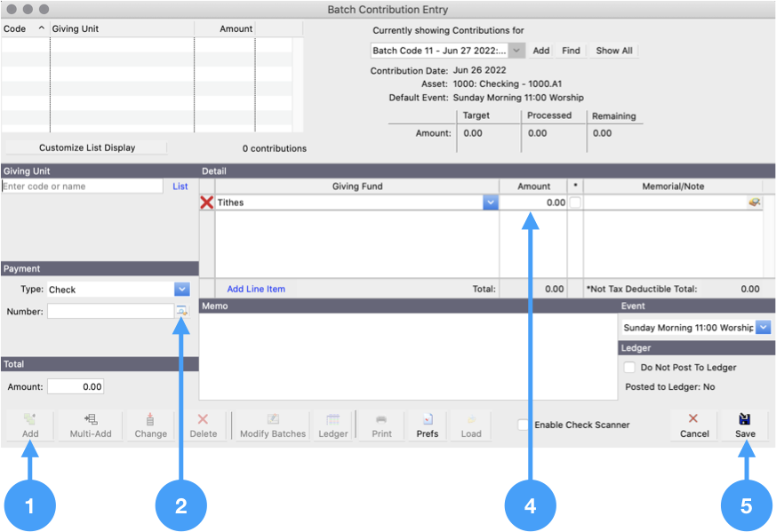
Task: Click the Print icon
Action: point(380,425)
